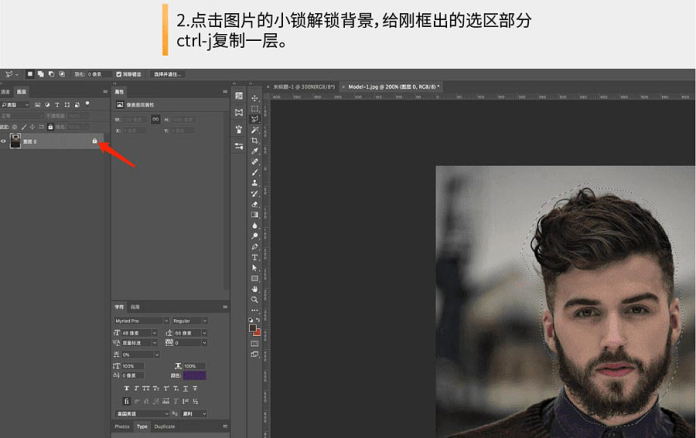Select the Zoom magnifier tool

[x=255, y=299]
